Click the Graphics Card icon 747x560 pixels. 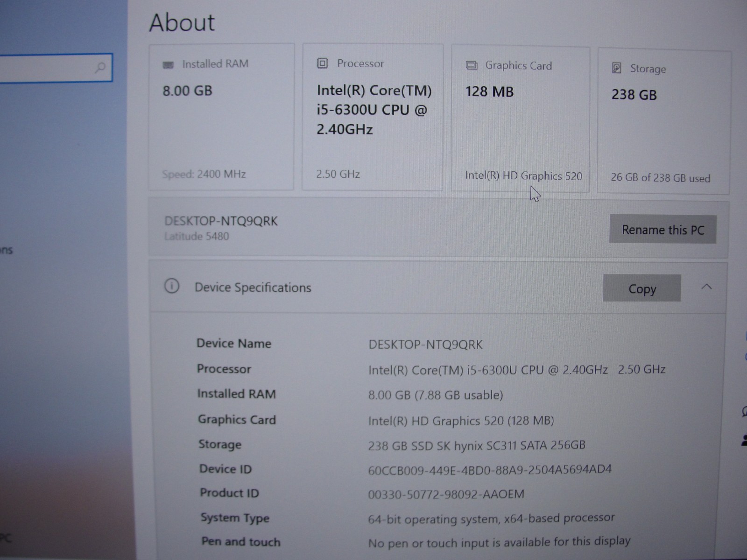(x=472, y=65)
